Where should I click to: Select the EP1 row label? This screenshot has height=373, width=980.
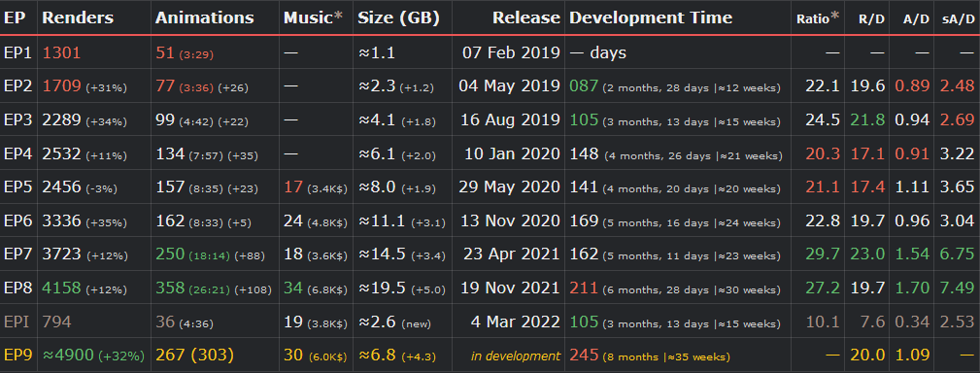[17, 52]
